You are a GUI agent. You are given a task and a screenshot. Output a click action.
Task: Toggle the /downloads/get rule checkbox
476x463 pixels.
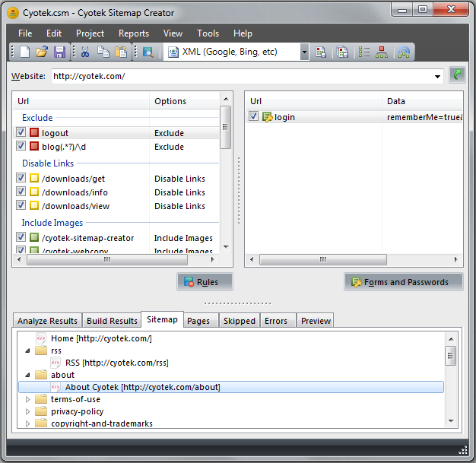point(21,178)
